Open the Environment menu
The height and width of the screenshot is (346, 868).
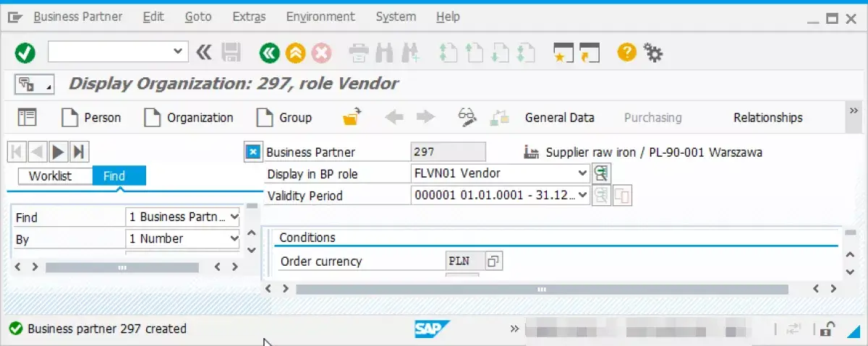320,17
